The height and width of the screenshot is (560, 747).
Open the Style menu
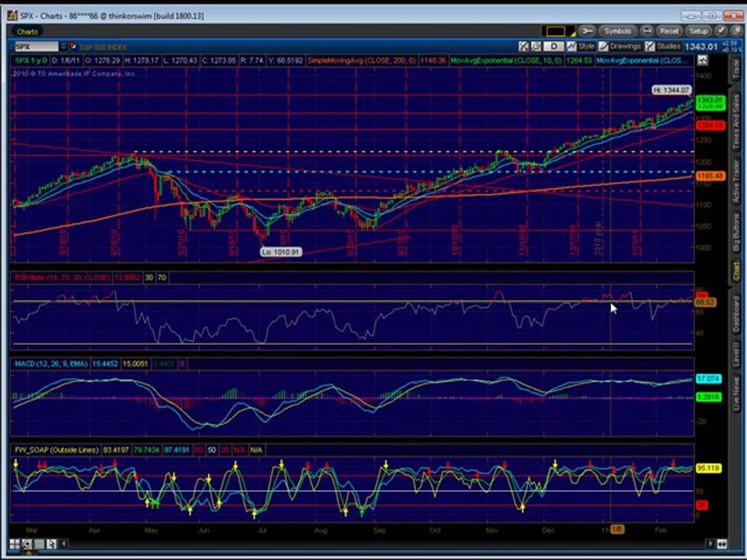581,46
